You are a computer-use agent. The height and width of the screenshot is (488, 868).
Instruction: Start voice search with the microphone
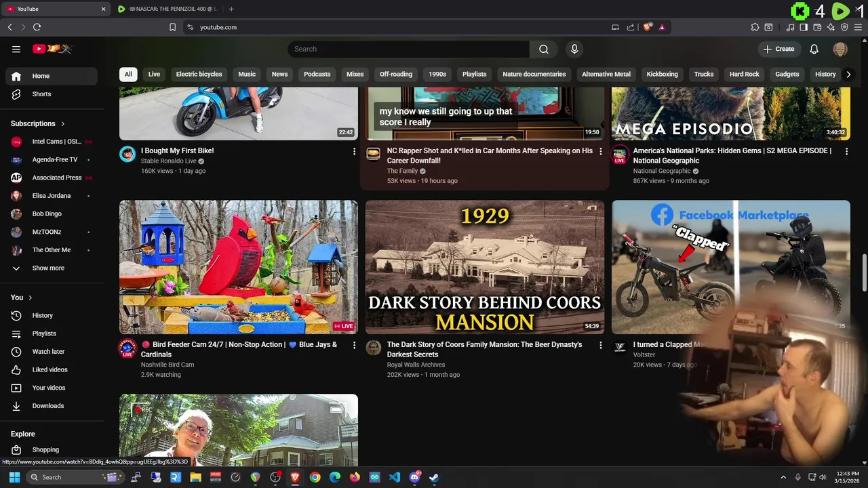pos(574,49)
